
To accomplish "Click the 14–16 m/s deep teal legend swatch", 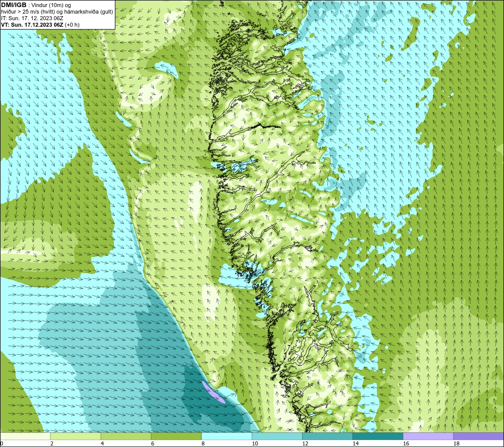I will (x=377, y=436).
